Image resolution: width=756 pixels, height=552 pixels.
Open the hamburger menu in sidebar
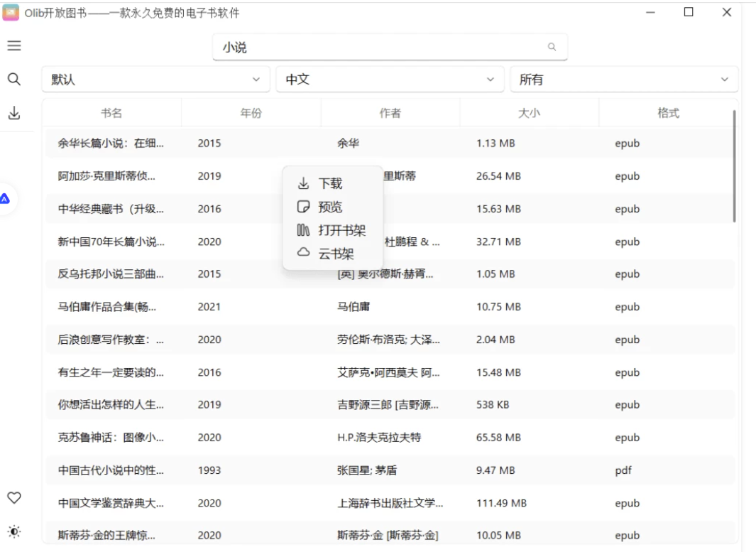[13, 46]
